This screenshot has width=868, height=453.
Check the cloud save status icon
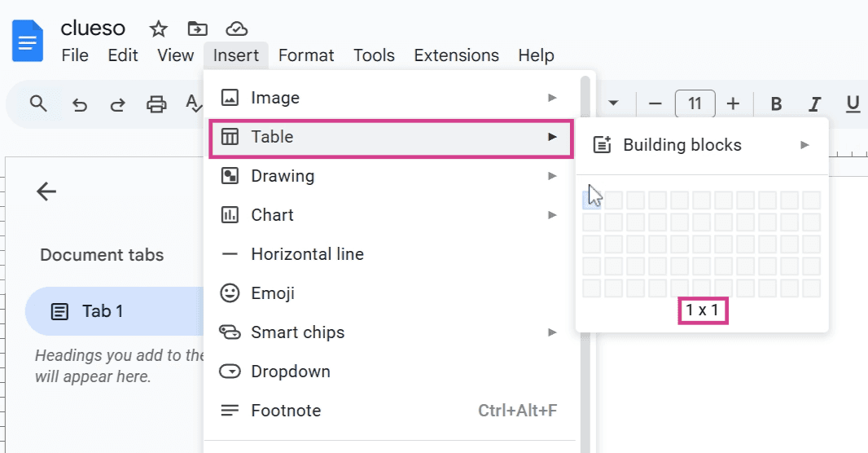pos(236,29)
